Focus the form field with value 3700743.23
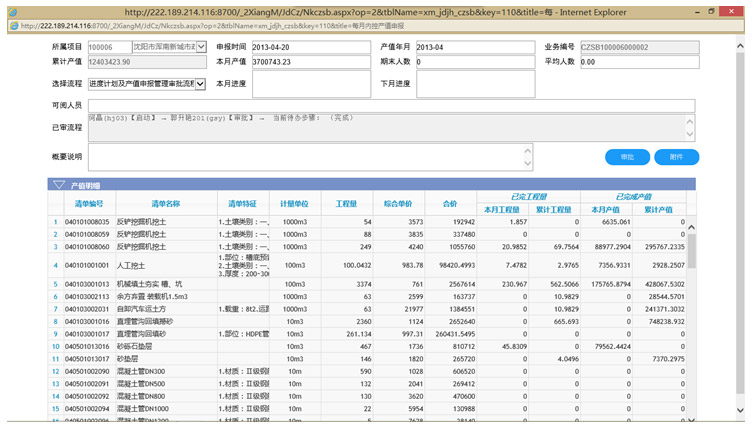Image resolution: width=753 pixels, height=432 pixels. point(311,62)
